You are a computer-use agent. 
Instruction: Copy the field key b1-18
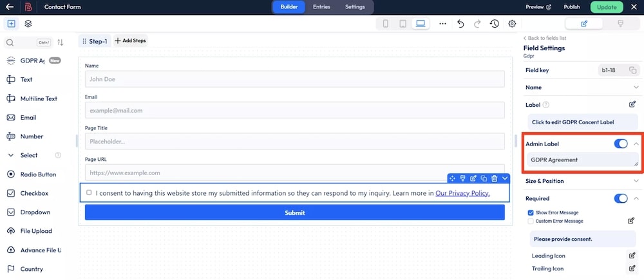(x=632, y=70)
